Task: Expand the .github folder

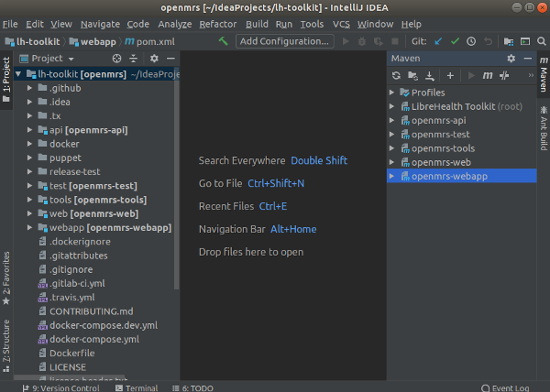Action: click(x=30, y=88)
